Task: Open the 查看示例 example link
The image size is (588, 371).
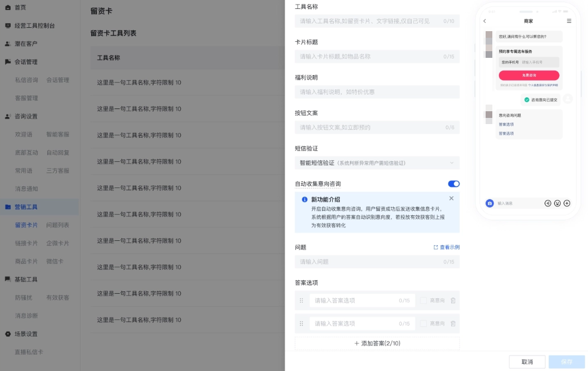Action: [448, 246]
